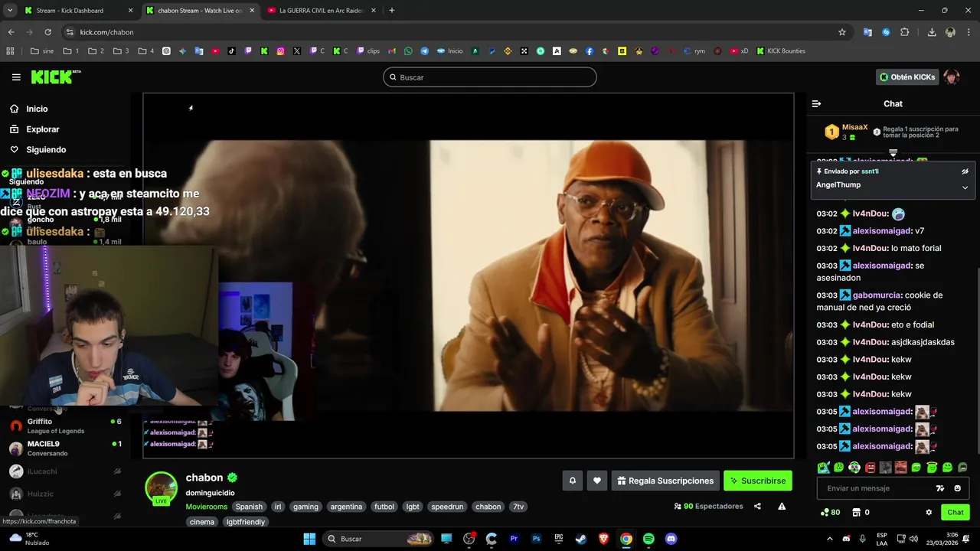Select the gaming tag

click(x=305, y=507)
